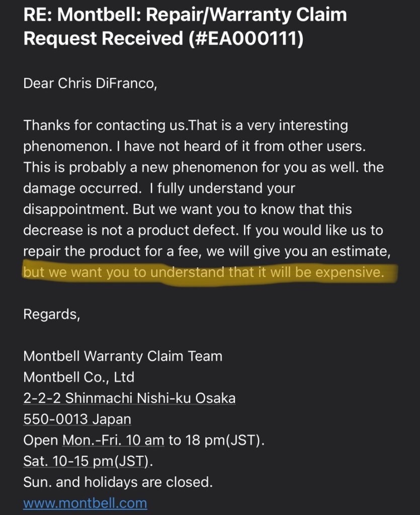Click the greeting 'Dear Chris DiFranco'

pos(90,83)
